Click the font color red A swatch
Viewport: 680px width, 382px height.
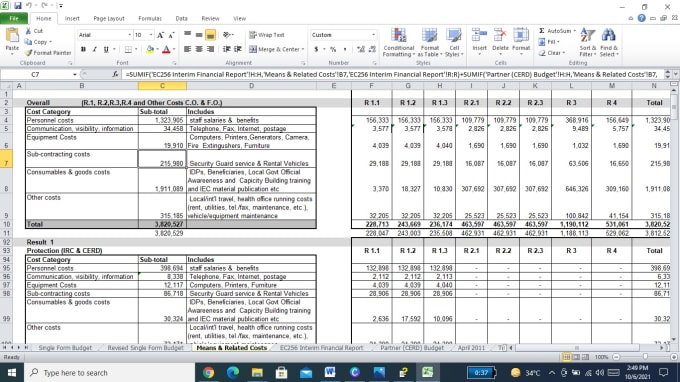tap(166, 50)
